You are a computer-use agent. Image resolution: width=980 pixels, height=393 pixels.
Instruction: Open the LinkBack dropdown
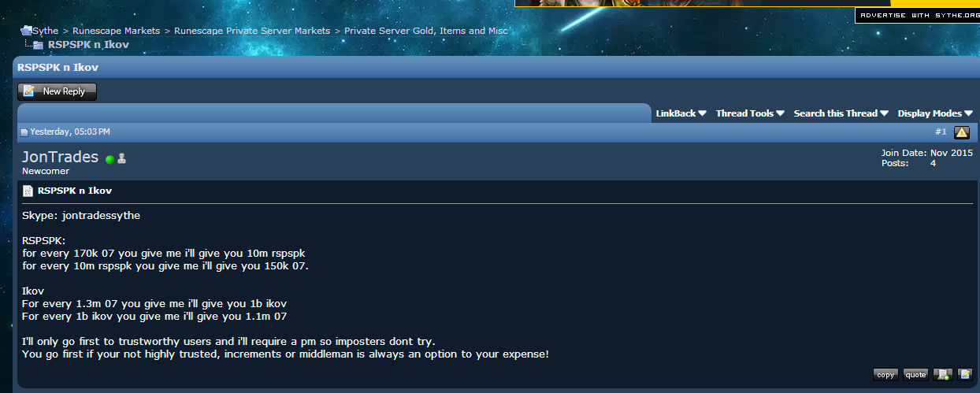(681, 113)
